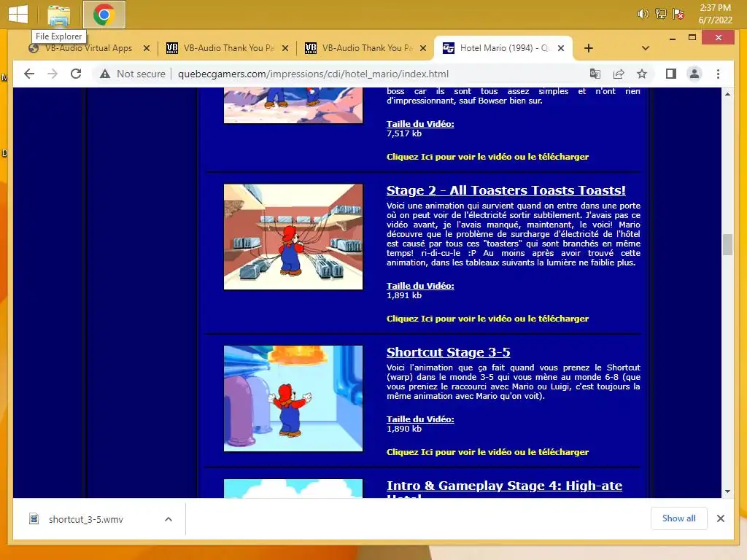The height and width of the screenshot is (560, 747).
Task: Switch to the second VB-Audio Thank You tab
Action: click(x=360, y=48)
